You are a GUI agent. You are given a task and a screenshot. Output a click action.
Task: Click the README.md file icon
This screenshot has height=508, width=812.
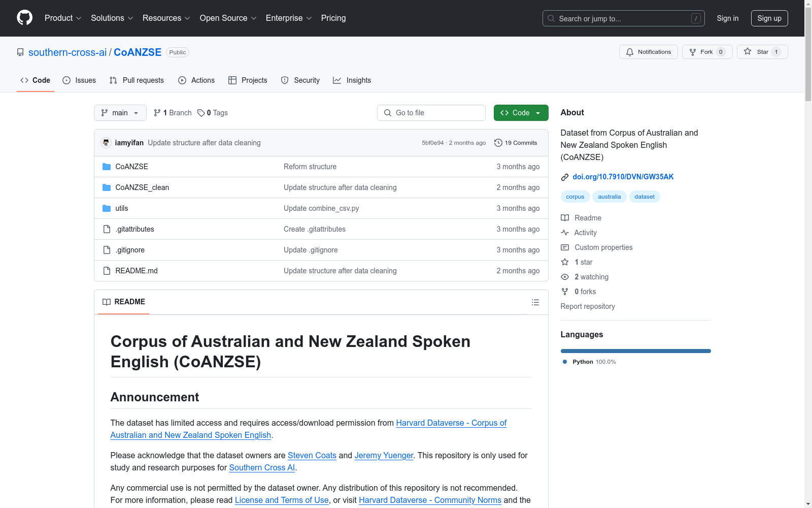coord(107,271)
